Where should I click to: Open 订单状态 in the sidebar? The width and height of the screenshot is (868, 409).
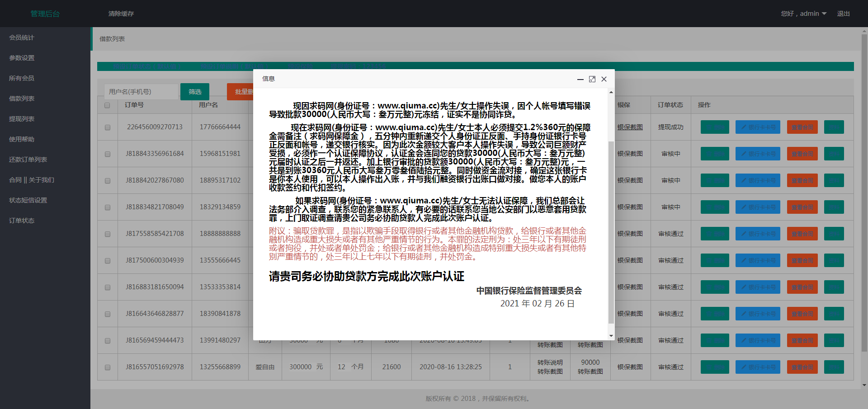pyautogui.click(x=45, y=221)
